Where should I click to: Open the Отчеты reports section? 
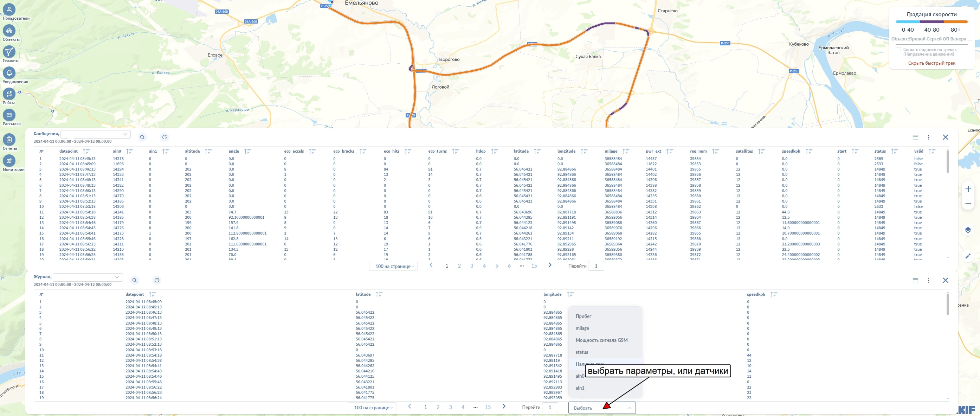click(x=9, y=140)
